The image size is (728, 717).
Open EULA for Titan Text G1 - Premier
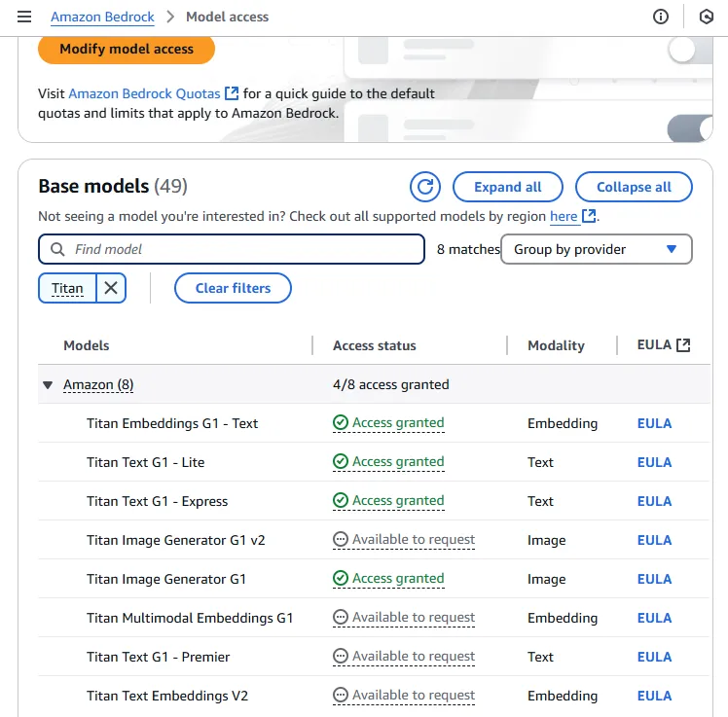point(654,657)
